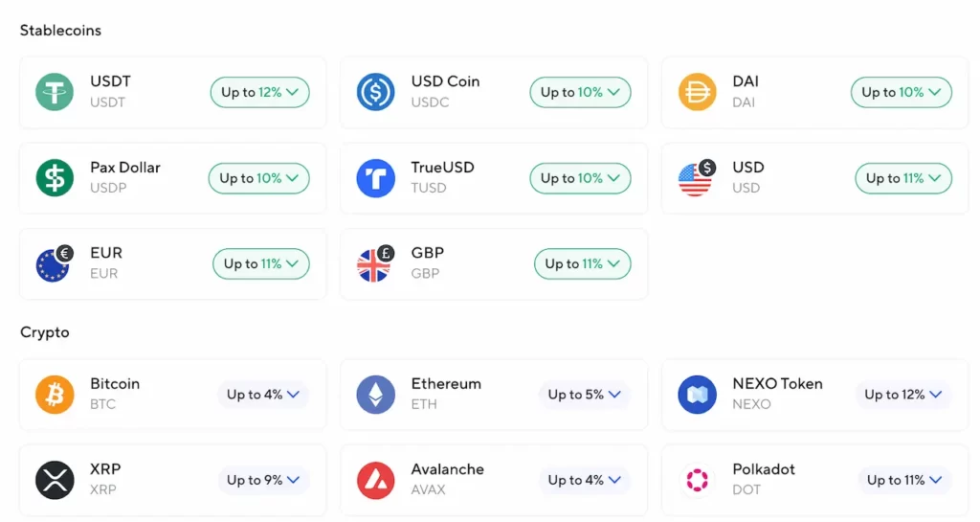
Task: Select the USD flag currency icon
Action: pos(696,179)
